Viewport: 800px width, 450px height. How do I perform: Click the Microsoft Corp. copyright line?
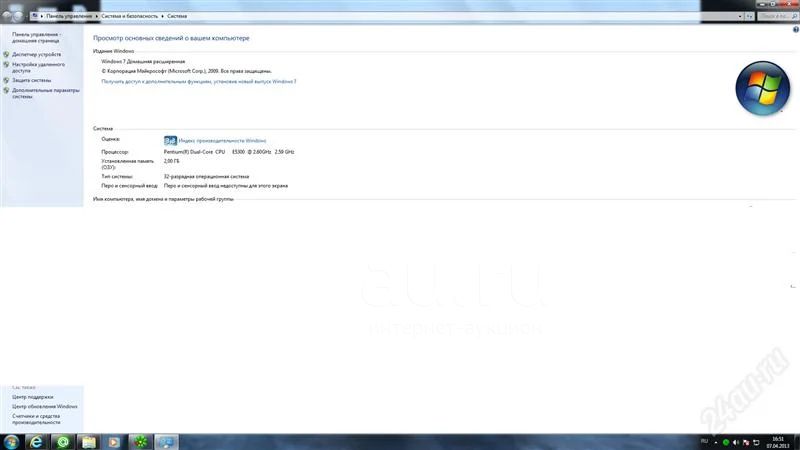(186, 71)
